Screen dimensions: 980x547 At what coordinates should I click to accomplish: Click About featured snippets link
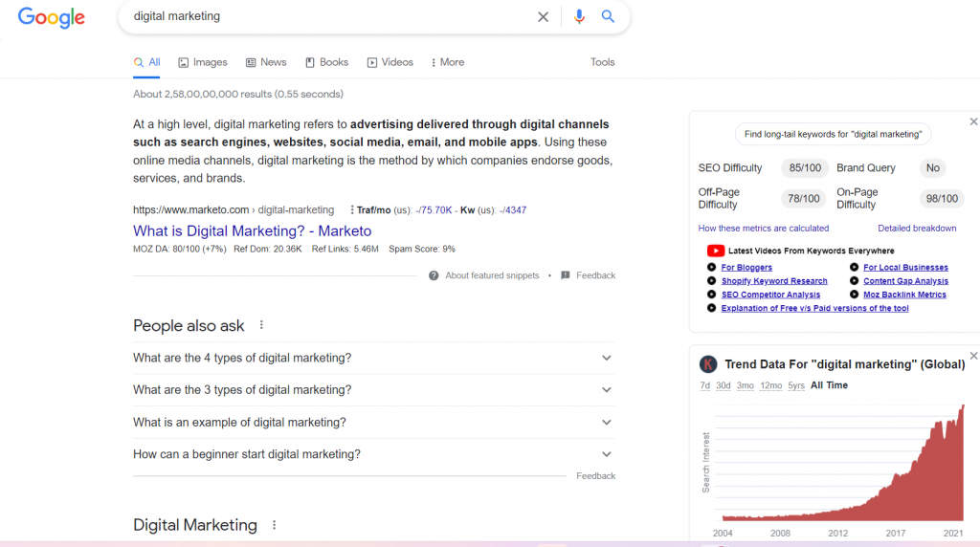pyautogui.click(x=492, y=275)
